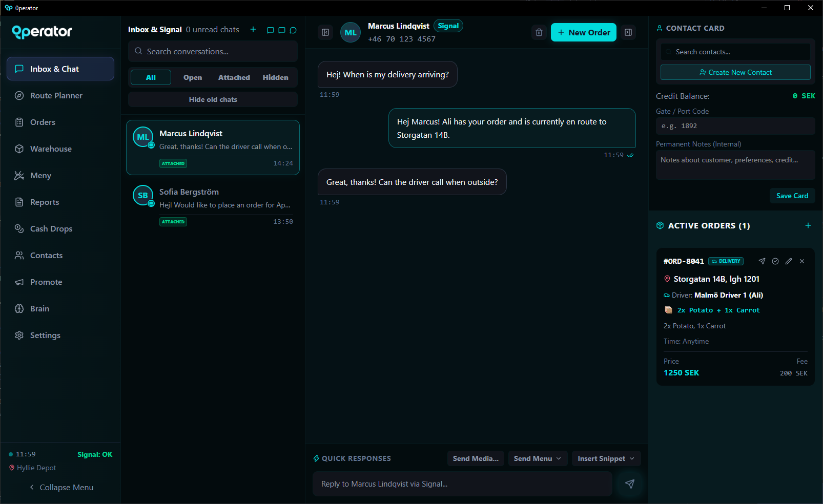This screenshot has width=823, height=504.
Task: Switch to the Attached filter tab
Action: point(234,77)
